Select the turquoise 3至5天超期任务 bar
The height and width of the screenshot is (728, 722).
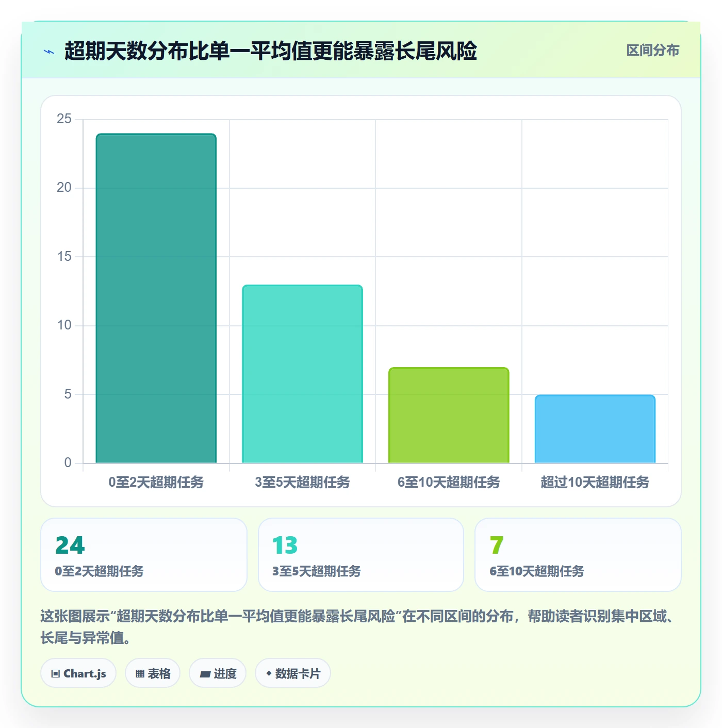pyautogui.click(x=302, y=374)
